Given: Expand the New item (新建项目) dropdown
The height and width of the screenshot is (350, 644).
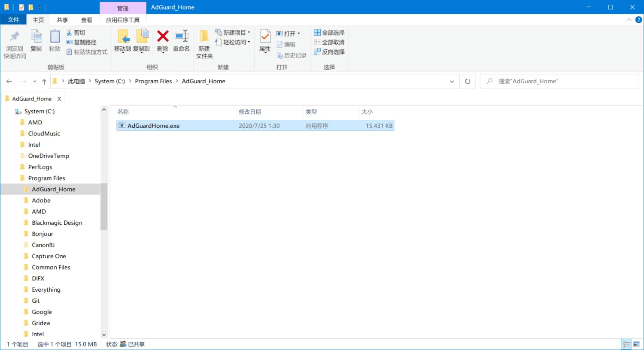Looking at the screenshot, I should coord(233,33).
